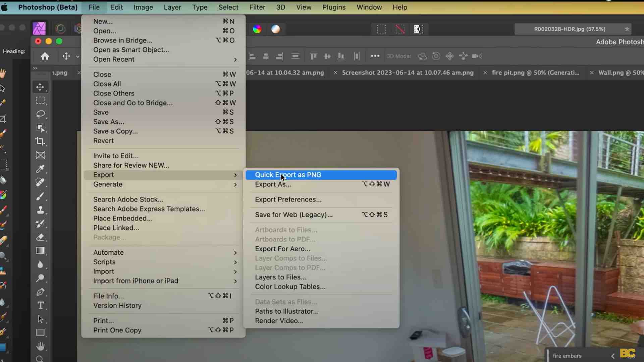Screen dimensions: 644x362
Task: Switch to the fire pit.png tab
Action: click(x=535, y=73)
